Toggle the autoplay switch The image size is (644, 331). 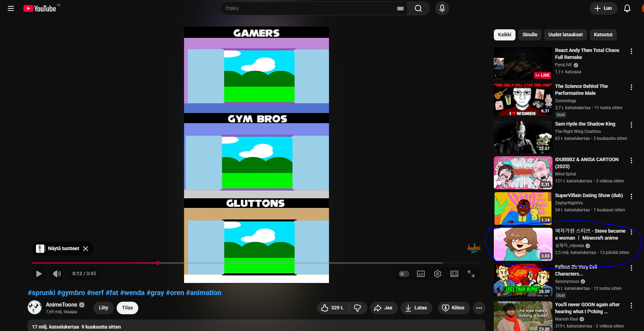(404, 274)
